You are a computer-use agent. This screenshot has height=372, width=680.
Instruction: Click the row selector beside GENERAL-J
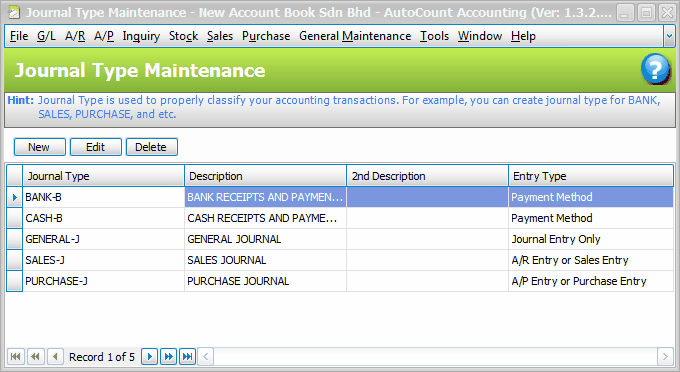[x=14, y=239]
